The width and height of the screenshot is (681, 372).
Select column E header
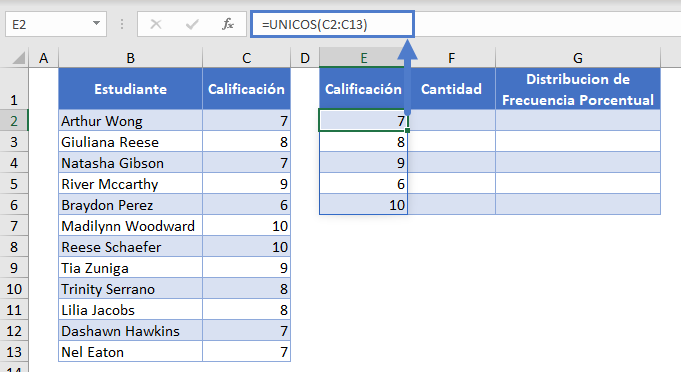364,58
